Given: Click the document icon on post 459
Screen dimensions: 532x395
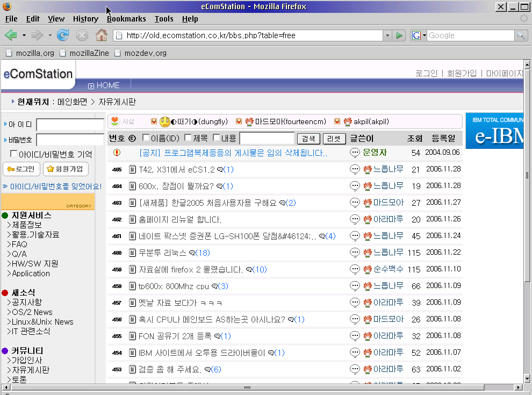Looking at the screenshot, I should click(x=133, y=269).
